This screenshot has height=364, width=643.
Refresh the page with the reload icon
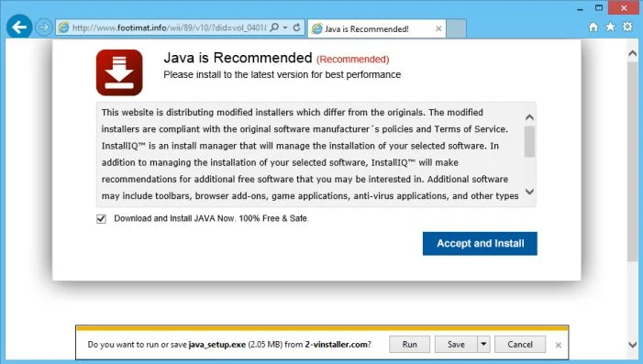coord(296,28)
